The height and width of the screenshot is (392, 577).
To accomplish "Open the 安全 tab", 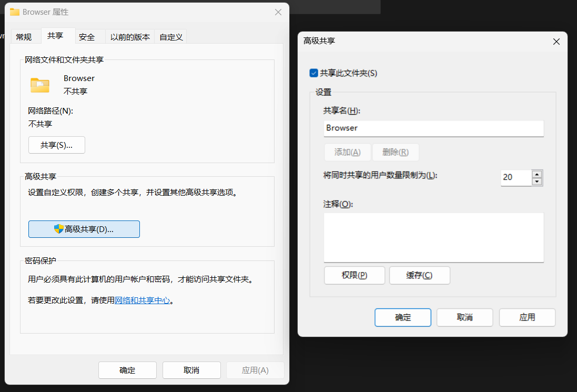I will point(87,37).
